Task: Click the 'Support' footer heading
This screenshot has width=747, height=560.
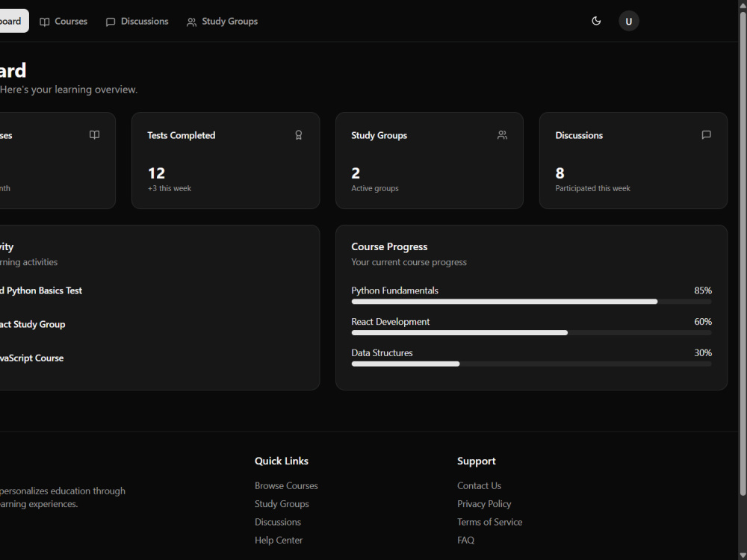Action: 477,461
